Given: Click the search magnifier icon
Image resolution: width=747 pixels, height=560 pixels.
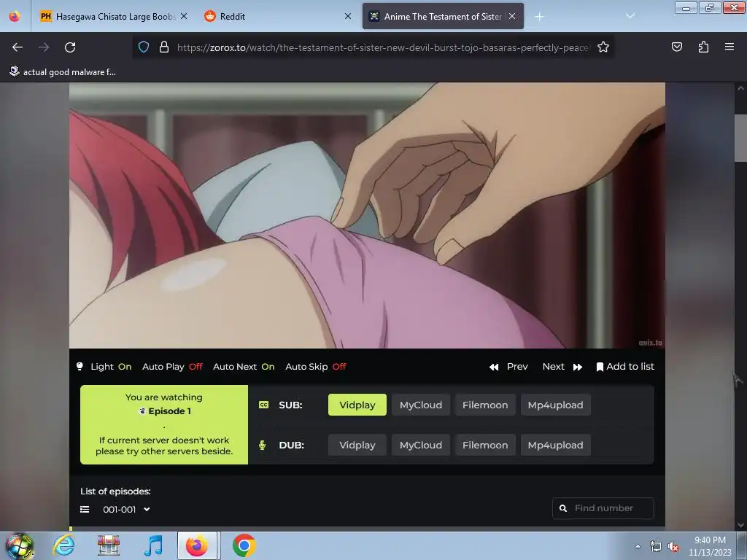Looking at the screenshot, I should (563, 508).
